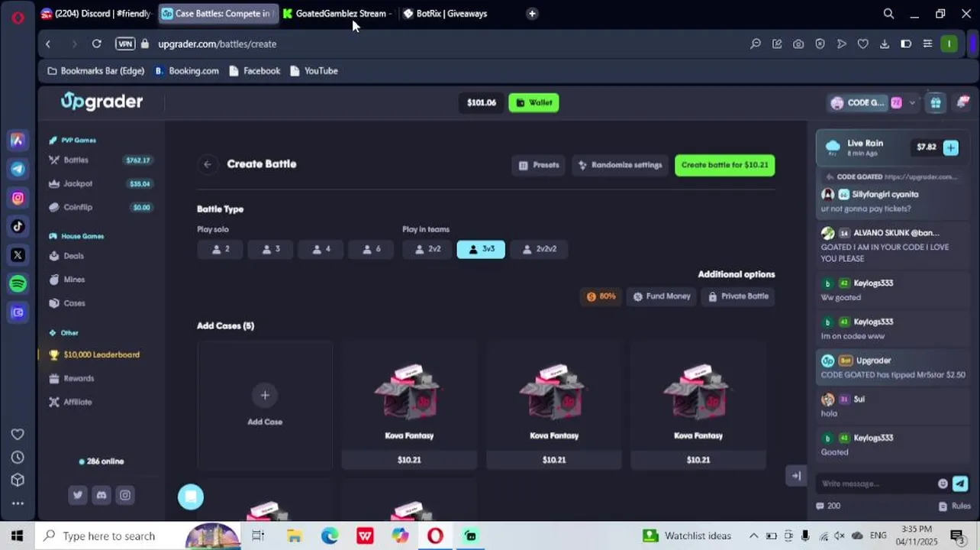Open the green Wallet button
The height and width of the screenshot is (550, 980).
534,102
